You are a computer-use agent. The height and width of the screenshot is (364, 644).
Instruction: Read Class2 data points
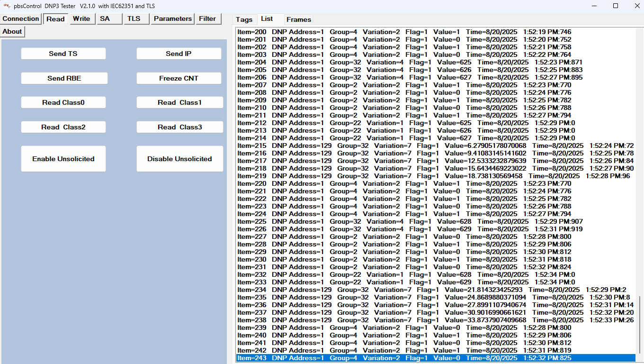click(63, 127)
